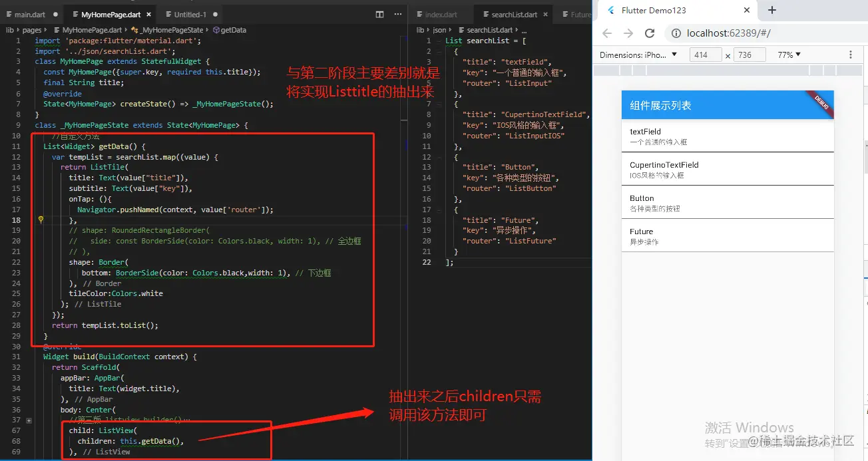The image size is (868, 461).
Task: Click the 'tileColor:Colors.white' line
Action: pyautogui.click(x=116, y=293)
